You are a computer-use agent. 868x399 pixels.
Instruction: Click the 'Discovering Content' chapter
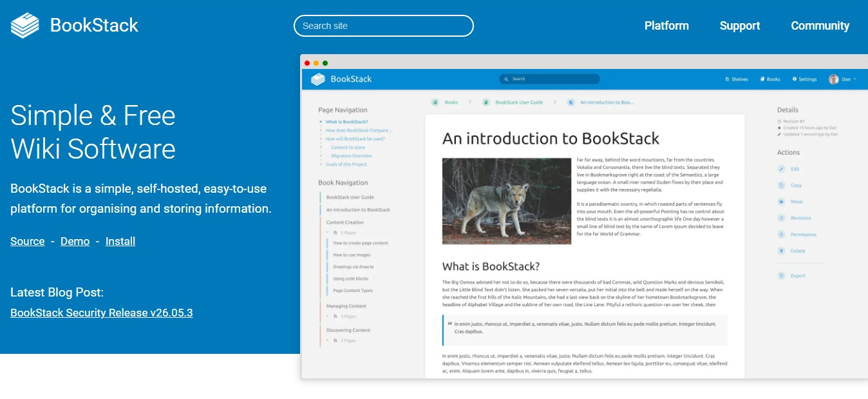click(x=348, y=330)
